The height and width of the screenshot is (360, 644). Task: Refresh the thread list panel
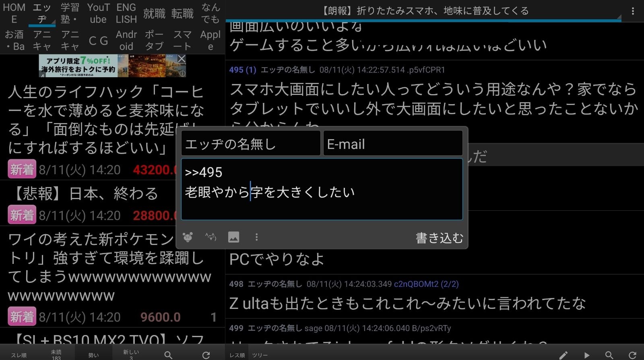coord(206,355)
